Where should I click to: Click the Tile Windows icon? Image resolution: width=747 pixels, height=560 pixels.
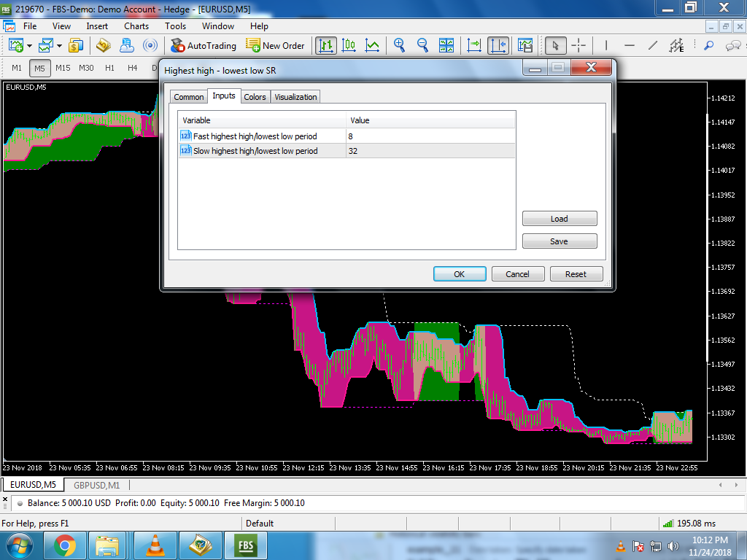pos(446,46)
